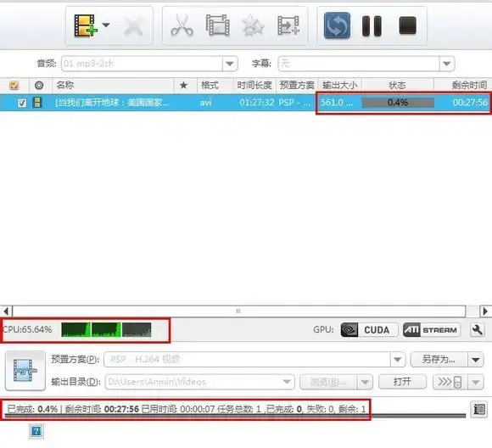Pause the conversion
Image resolution: width=492 pixels, height=448 pixels.
click(x=372, y=25)
